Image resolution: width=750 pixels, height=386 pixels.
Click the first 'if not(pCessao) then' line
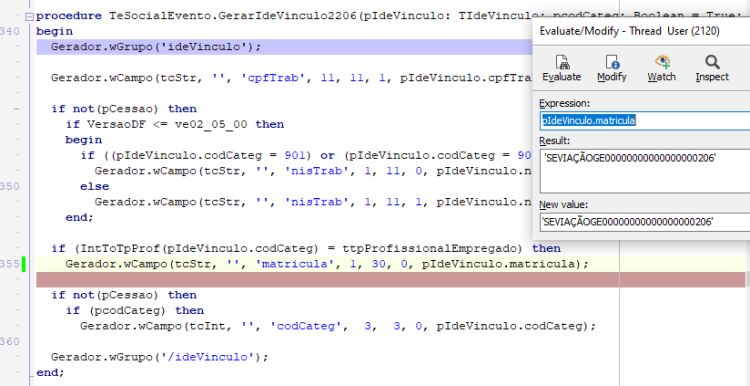point(124,109)
